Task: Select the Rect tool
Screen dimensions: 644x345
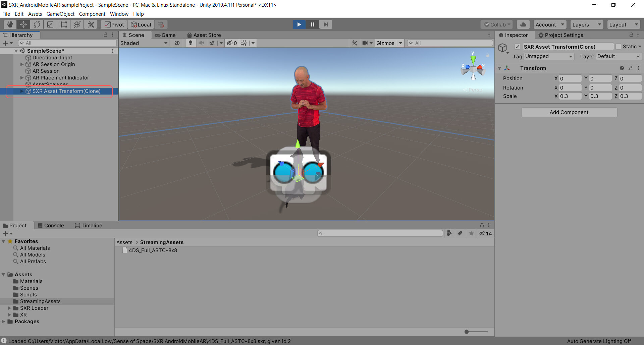Action: 64,24
